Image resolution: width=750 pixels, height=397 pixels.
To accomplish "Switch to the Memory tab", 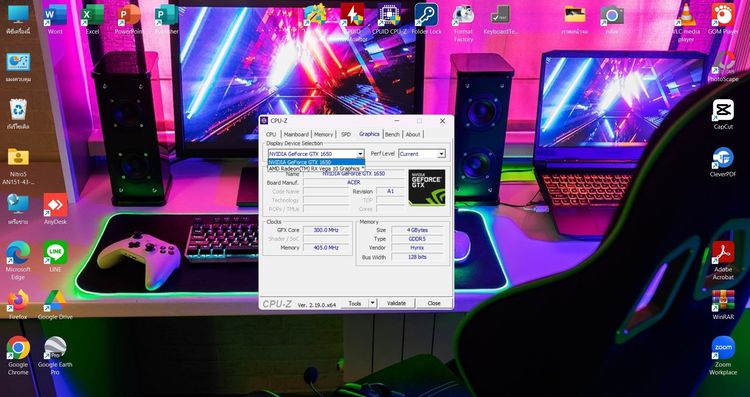I will click(323, 134).
